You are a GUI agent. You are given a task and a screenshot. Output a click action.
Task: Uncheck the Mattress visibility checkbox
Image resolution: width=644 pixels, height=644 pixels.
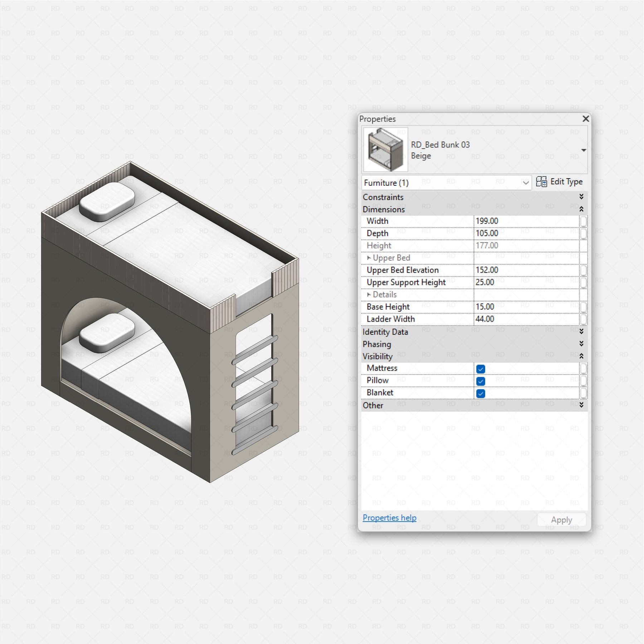click(x=480, y=369)
